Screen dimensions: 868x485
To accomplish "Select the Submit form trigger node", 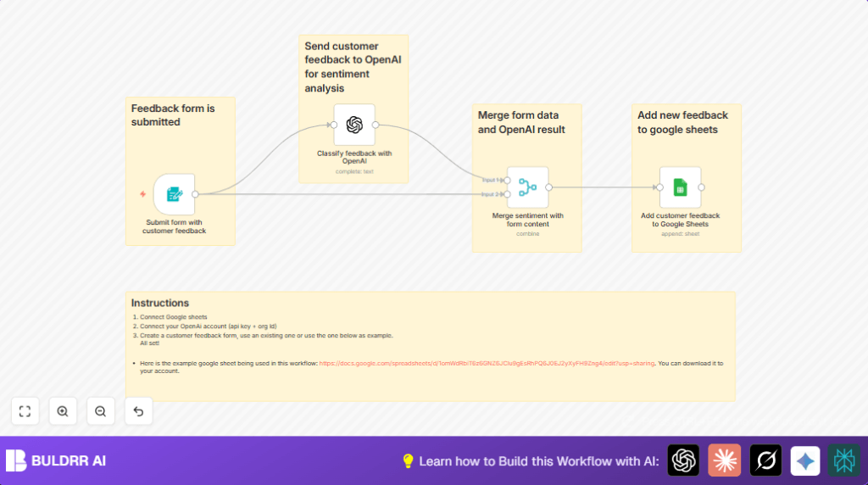I will point(175,194).
